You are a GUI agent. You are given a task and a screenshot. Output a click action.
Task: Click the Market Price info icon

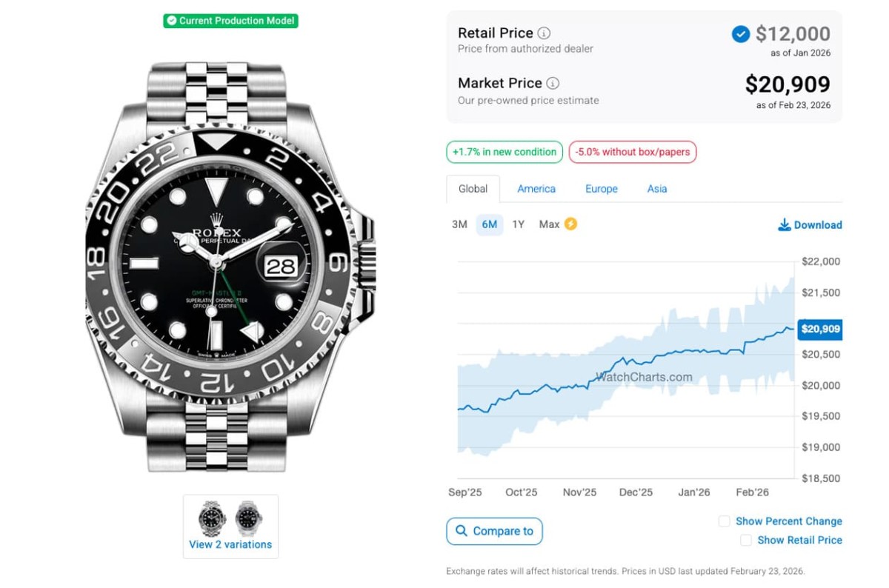coord(553,83)
